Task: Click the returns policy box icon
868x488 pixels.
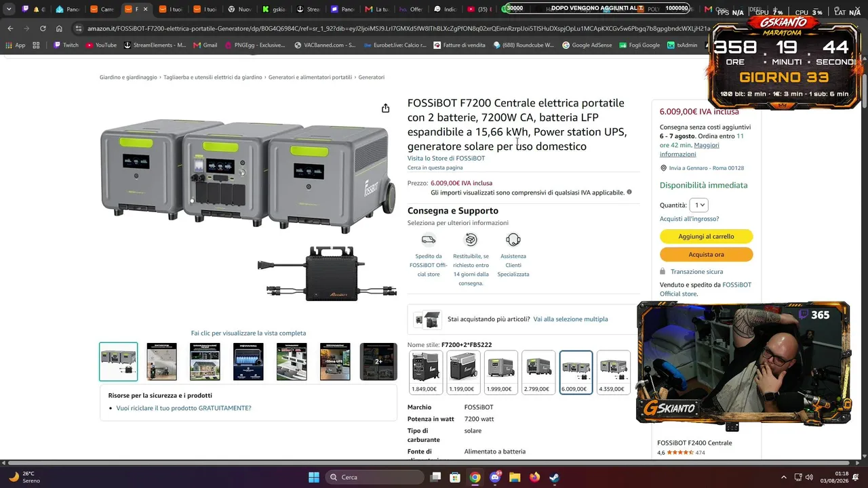Action: 471,239
